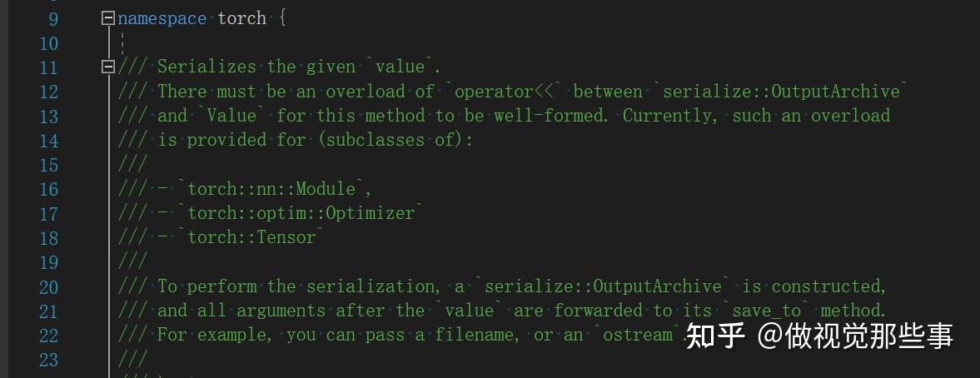Click torch::Tensor in the comment list
The width and height of the screenshot is (980, 378).
[x=251, y=237]
